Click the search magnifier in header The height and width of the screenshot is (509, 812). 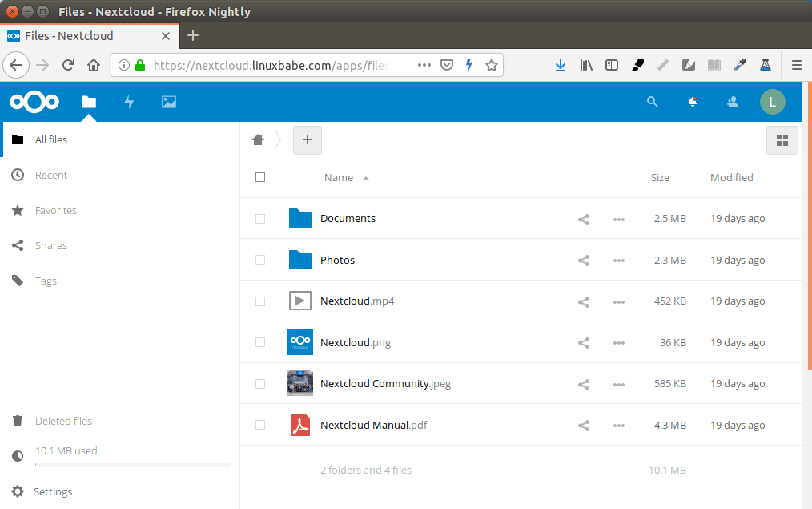pos(653,102)
